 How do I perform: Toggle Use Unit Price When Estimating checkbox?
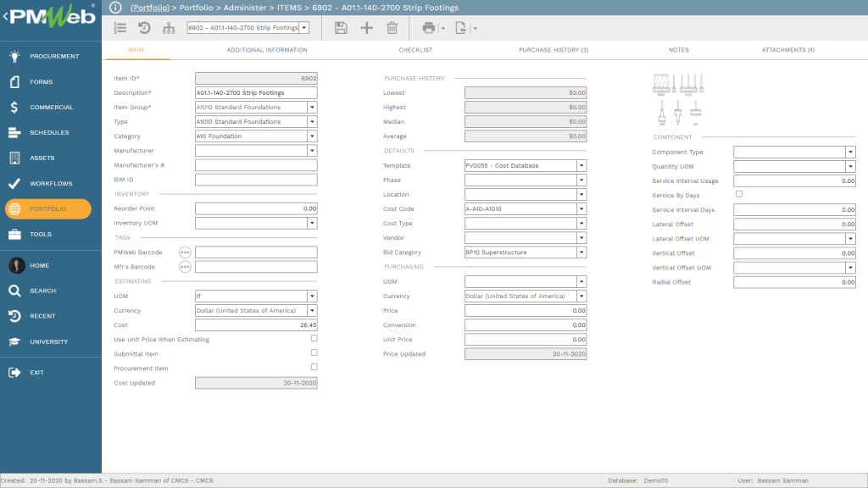(314, 338)
